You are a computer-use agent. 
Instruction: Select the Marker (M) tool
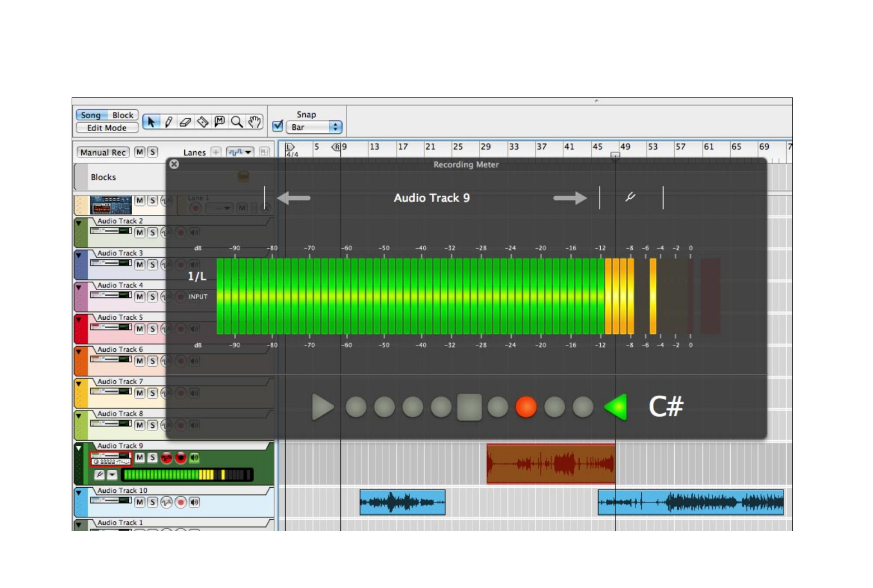(220, 122)
